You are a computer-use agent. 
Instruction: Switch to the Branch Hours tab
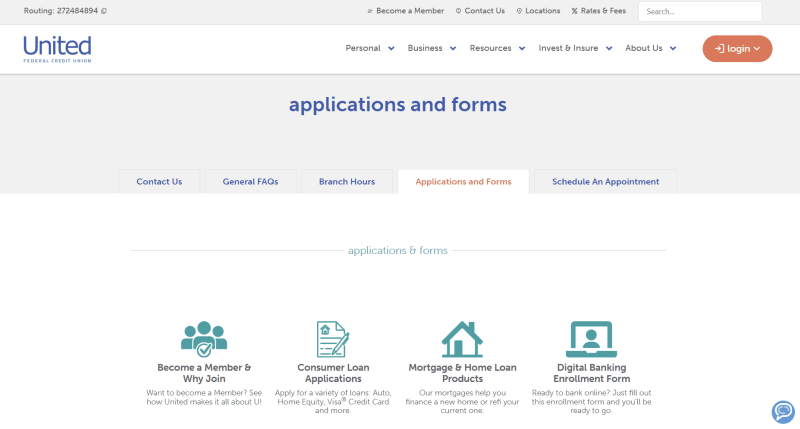coord(347,182)
